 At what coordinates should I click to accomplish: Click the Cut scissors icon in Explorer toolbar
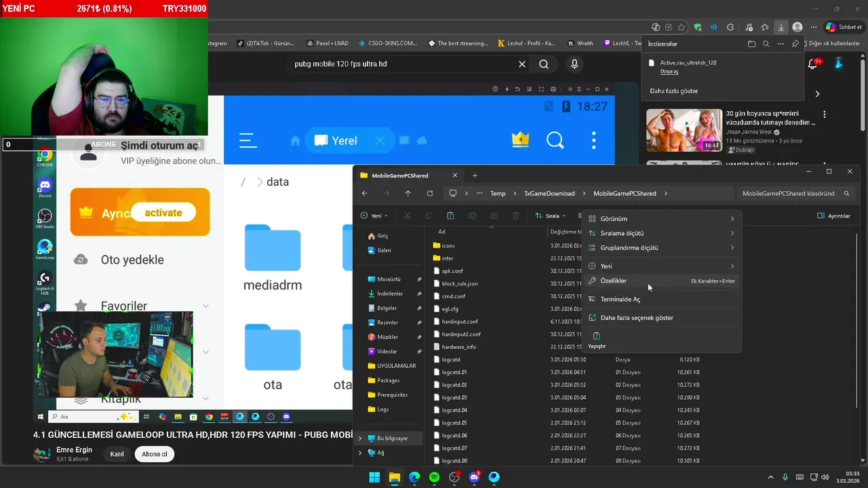point(407,216)
